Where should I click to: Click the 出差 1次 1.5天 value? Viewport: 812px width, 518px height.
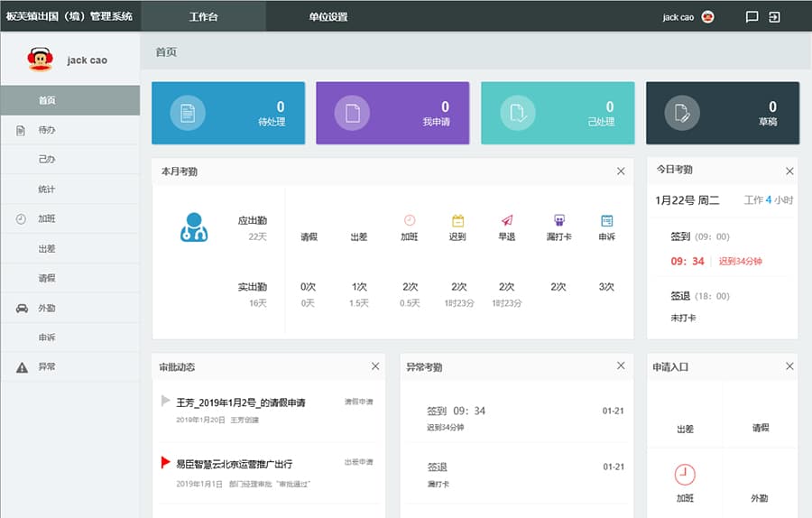coord(359,295)
